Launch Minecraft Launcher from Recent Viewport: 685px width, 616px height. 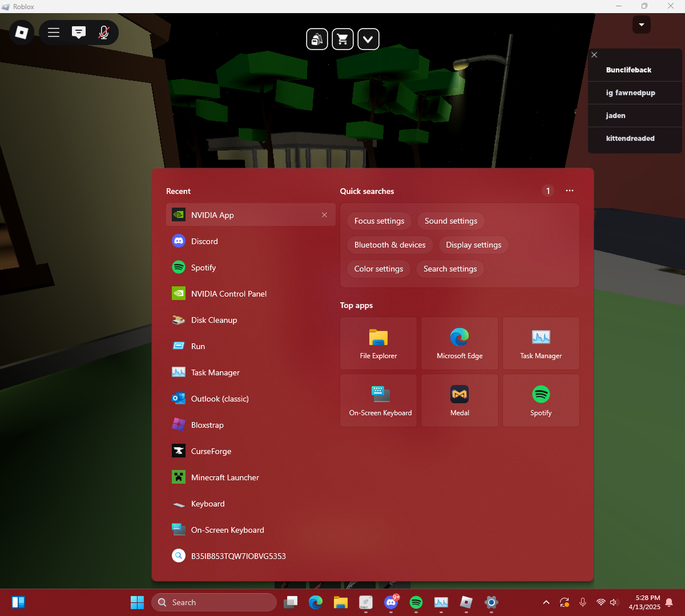251,477
